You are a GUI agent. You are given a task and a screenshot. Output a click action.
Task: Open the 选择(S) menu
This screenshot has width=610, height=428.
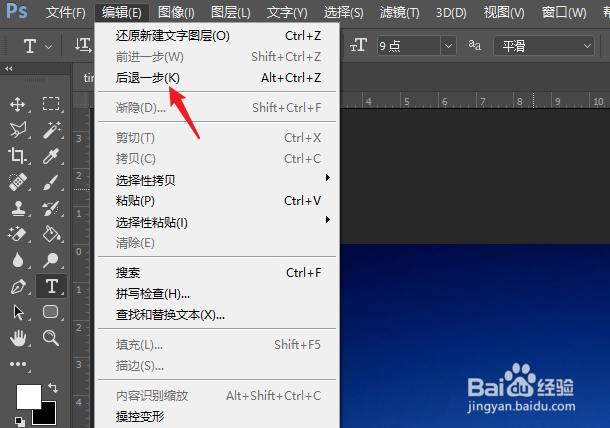click(344, 13)
